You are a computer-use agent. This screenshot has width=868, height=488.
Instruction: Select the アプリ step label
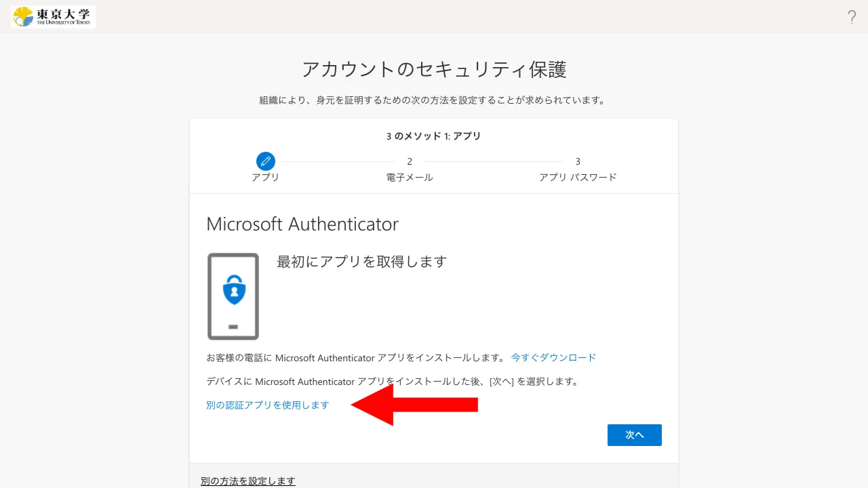[265, 178]
